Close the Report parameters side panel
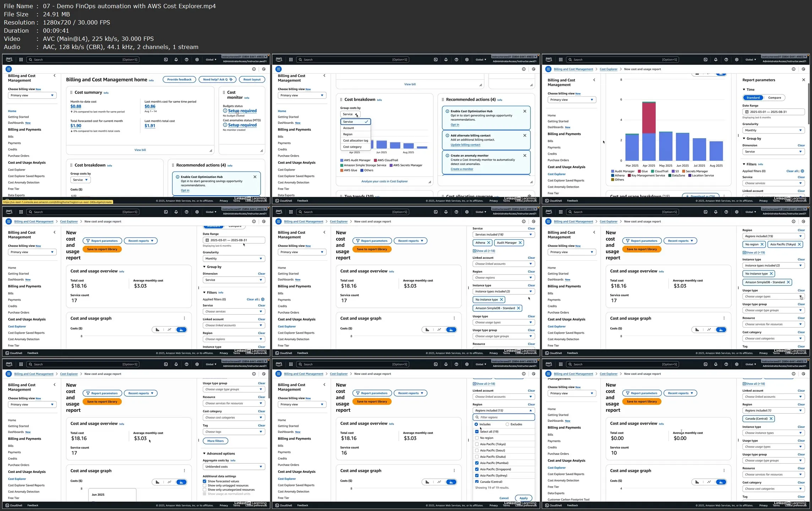 803,80
